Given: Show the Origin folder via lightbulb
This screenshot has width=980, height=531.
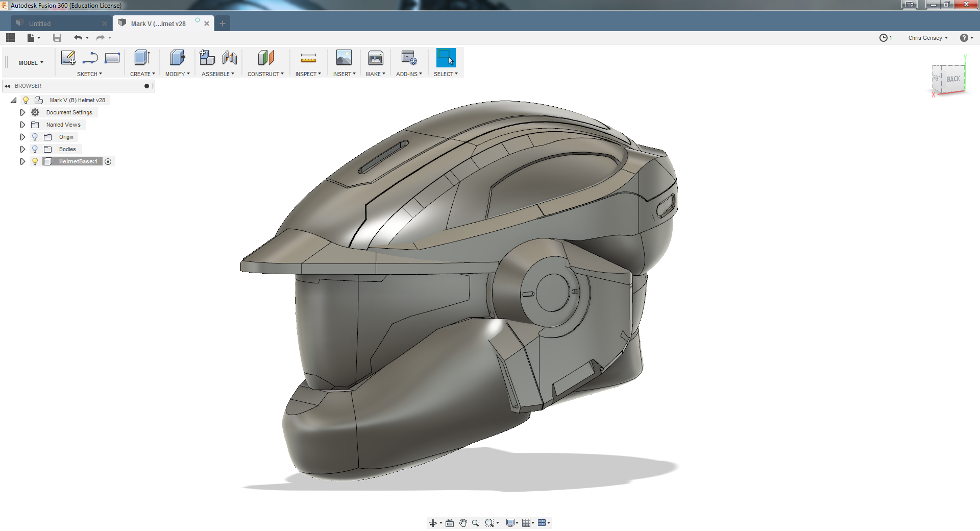Looking at the screenshot, I should click(35, 137).
